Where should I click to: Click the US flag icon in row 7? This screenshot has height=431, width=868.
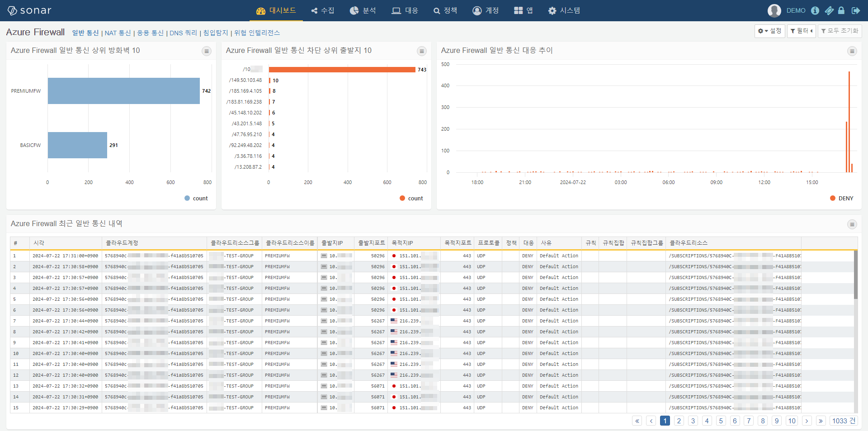[x=394, y=321]
